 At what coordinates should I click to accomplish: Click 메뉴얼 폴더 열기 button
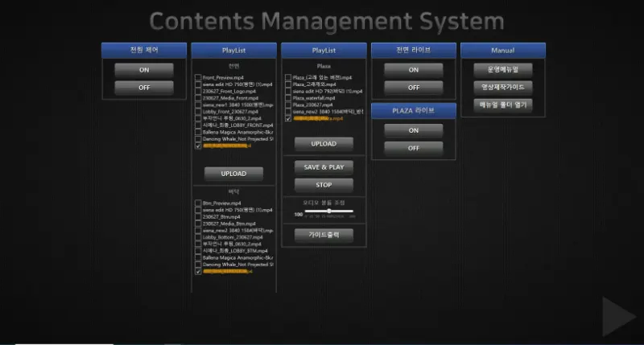tap(503, 105)
